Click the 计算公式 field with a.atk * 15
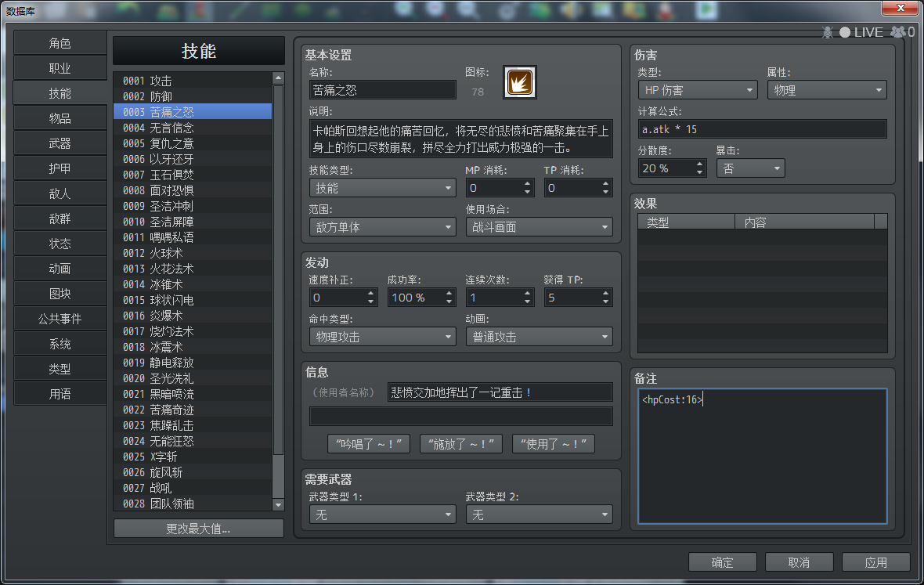924x585 pixels. pos(763,129)
